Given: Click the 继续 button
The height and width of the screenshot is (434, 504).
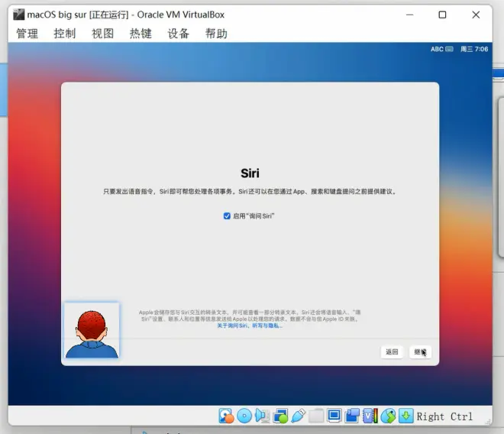Looking at the screenshot, I should [421, 352].
